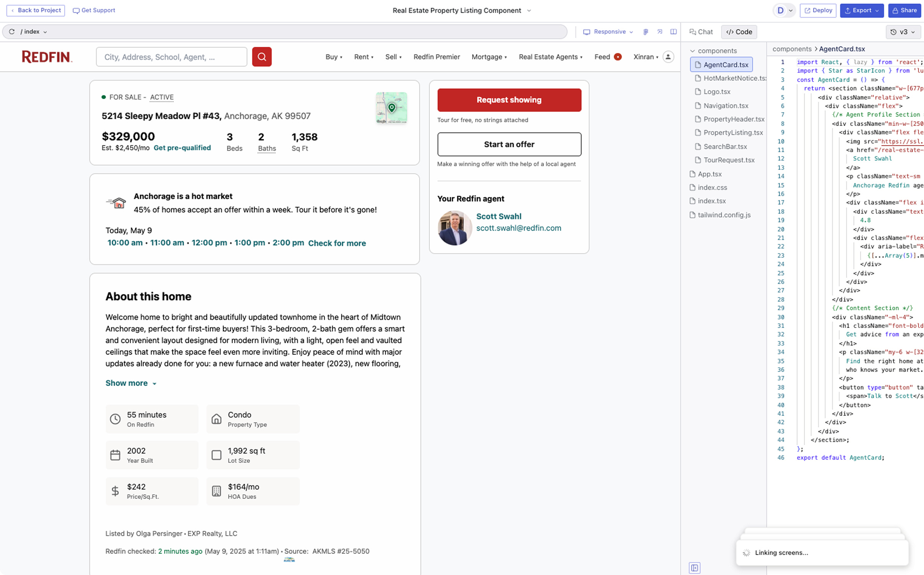Image resolution: width=924 pixels, height=575 pixels.
Task: Click the user profile avatar icon
Action: (668, 57)
